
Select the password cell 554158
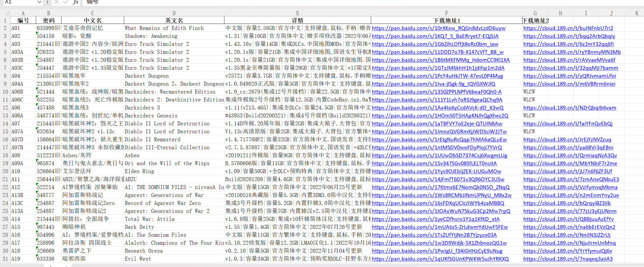(x=49, y=36)
